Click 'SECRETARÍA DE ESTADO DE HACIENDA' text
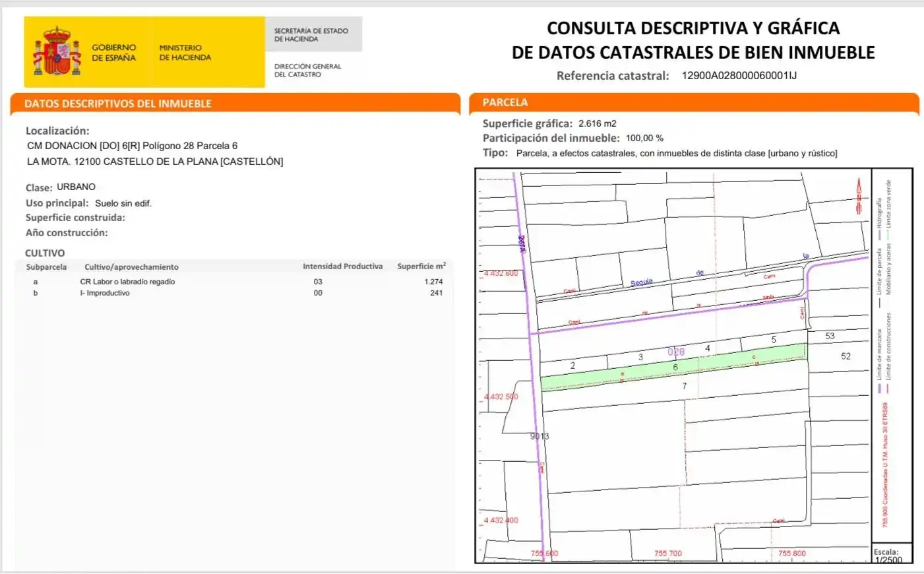924x574 pixels. coord(311,35)
